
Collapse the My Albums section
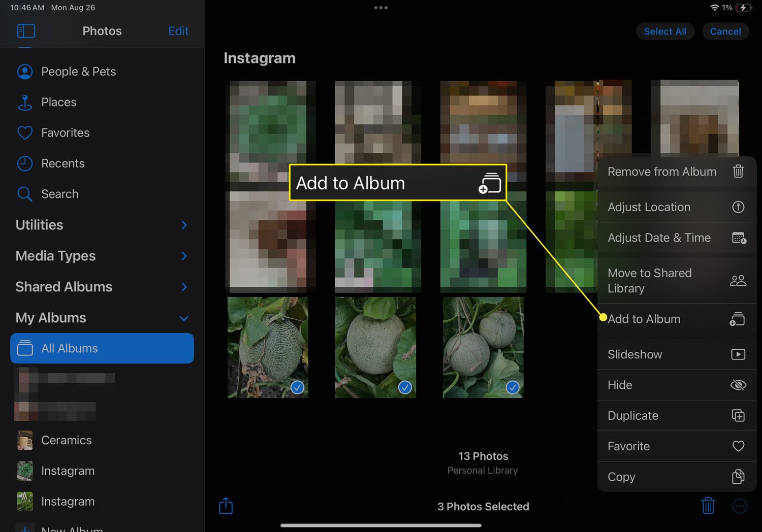(184, 318)
